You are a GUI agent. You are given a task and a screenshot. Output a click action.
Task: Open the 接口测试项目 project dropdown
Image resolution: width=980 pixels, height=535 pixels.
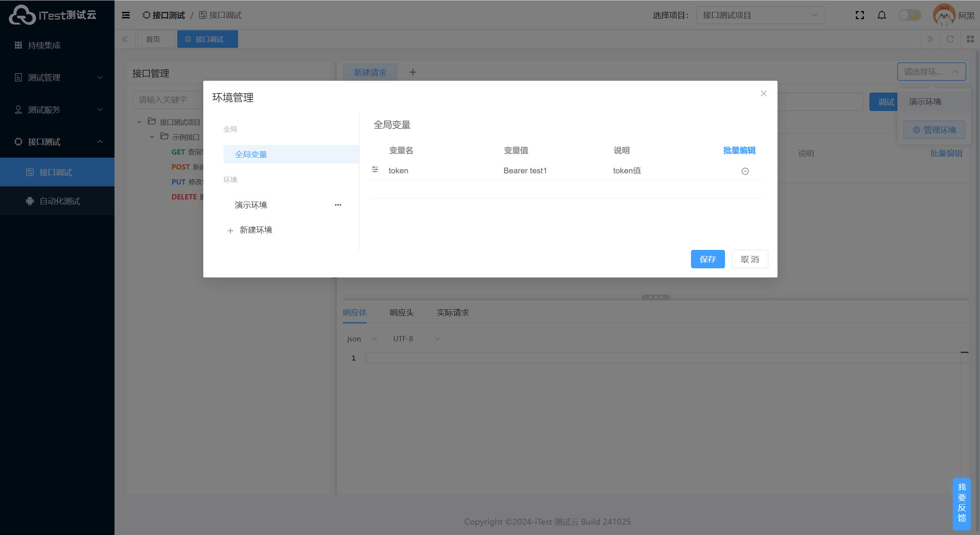(x=760, y=15)
